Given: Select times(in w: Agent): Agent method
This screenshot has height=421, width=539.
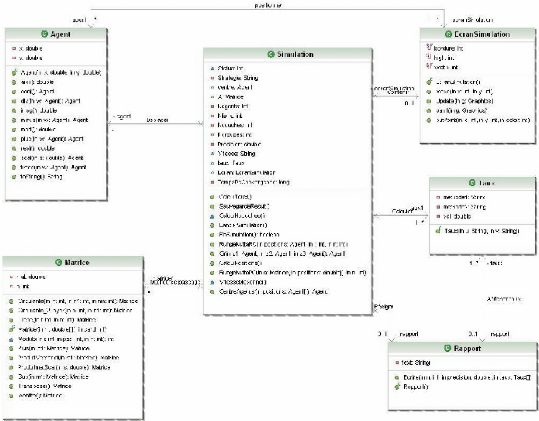Looking at the screenshot, I should point(53,167).
